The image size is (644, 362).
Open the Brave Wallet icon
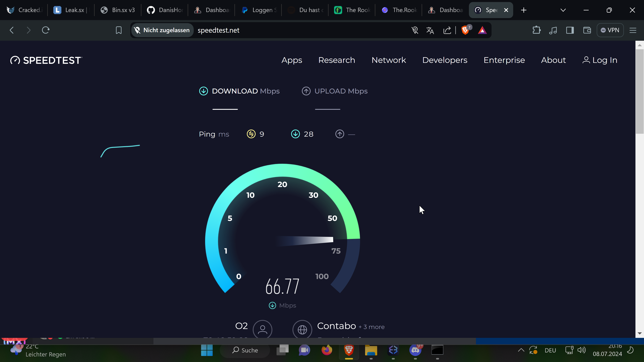pyautogui.click(x=587, y=30)
